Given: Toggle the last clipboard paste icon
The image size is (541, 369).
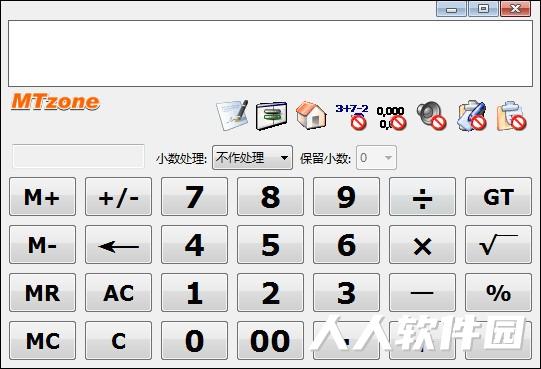Looking at the screenshot, I should coord(511,116).
